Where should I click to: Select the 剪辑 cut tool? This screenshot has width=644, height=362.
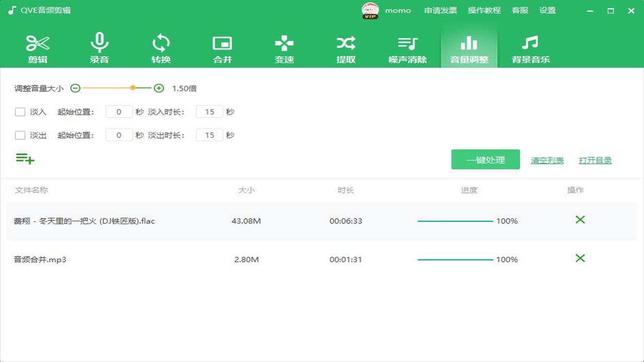pos(37,48)
